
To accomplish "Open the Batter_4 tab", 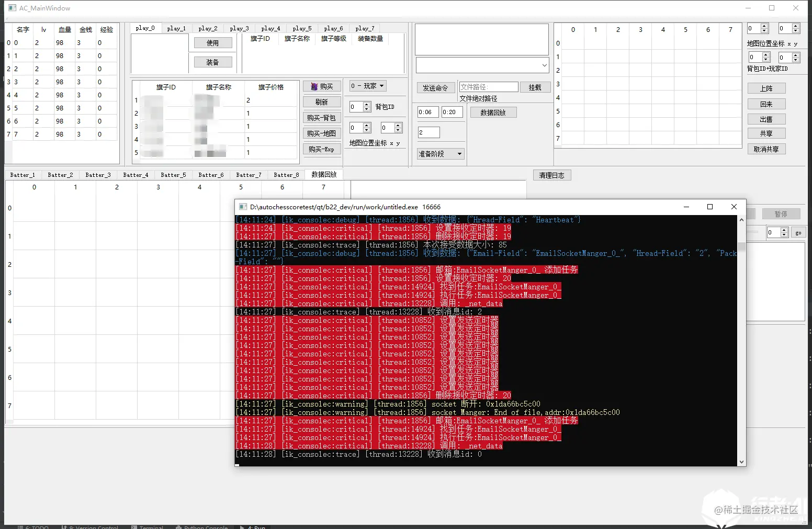I will coord(136,175).
